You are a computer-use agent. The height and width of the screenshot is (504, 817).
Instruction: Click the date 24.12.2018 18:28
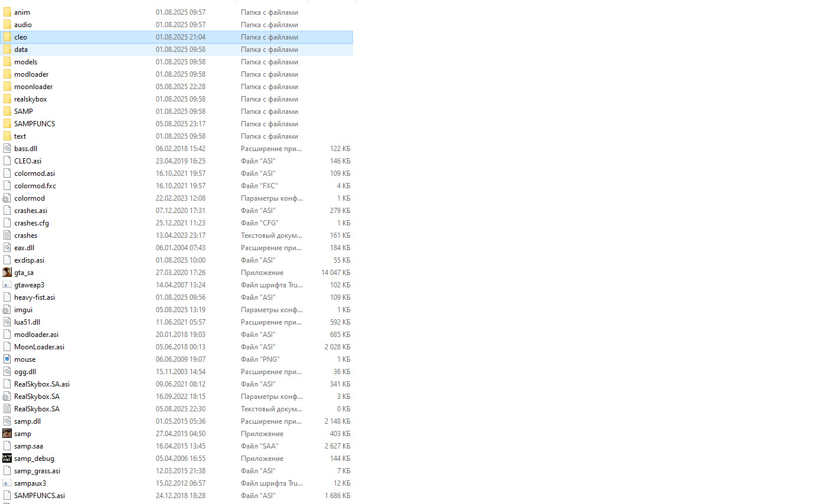click(181, 496)
